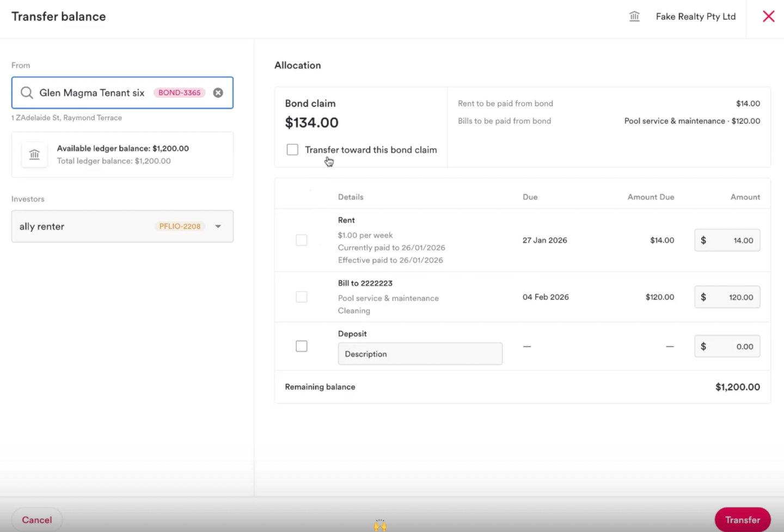784x532 pixels.
Task: Click 'Total ledger balance: $1,200.00' text
Action: tap(114, 161)
